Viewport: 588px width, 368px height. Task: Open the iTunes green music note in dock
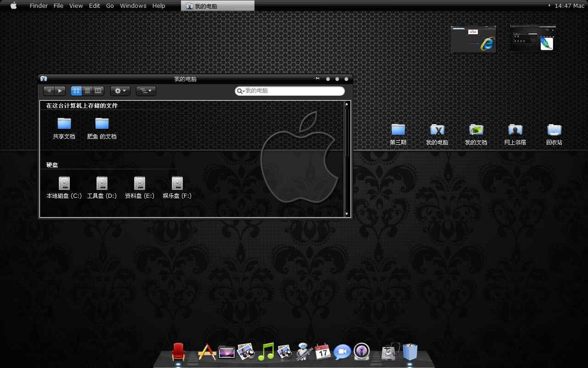pyautogui.click(x=266, y=352)
